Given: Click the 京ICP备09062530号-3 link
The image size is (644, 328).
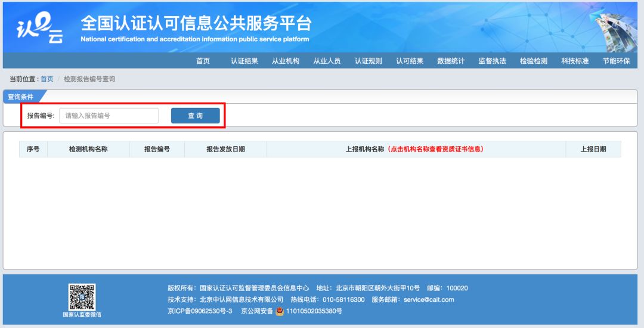Looking at the screenshot, I should tap(200, 311).
